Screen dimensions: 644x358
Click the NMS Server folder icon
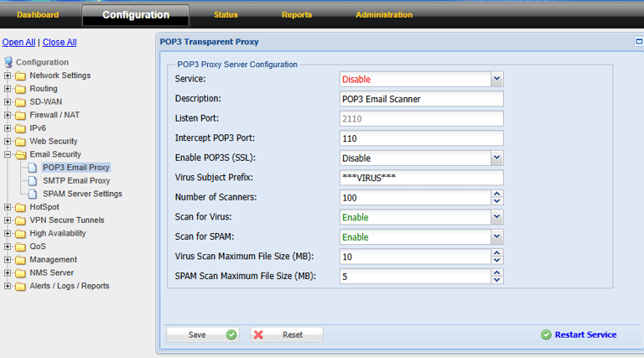(x=20, y=273)
